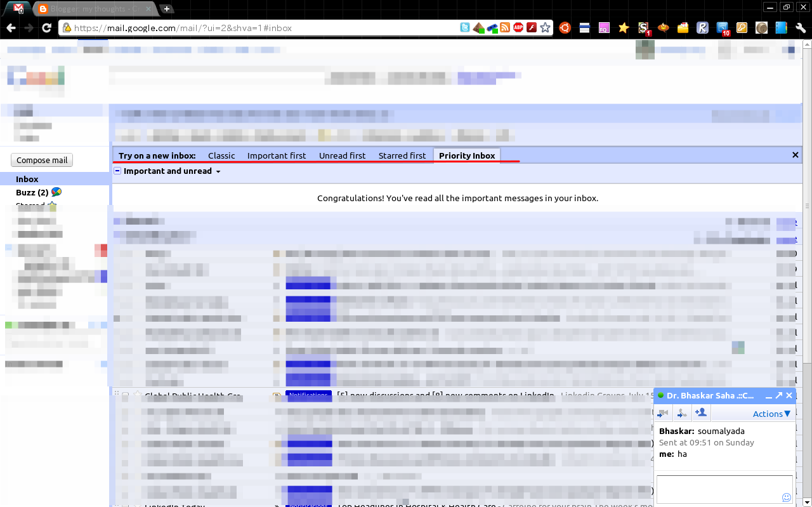
Task: Click the RSS feed toolbar icon
Action: 505,27
